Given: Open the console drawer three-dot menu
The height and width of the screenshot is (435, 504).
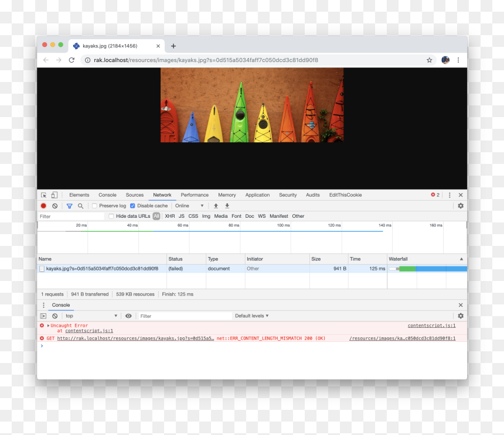Looking at the screenshot, I should coord(44,305).
